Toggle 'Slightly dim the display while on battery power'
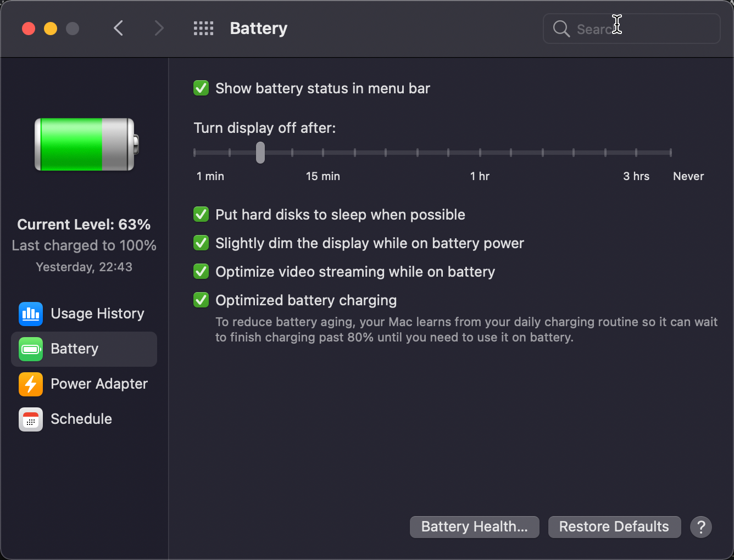 click(x=201, y=243)
